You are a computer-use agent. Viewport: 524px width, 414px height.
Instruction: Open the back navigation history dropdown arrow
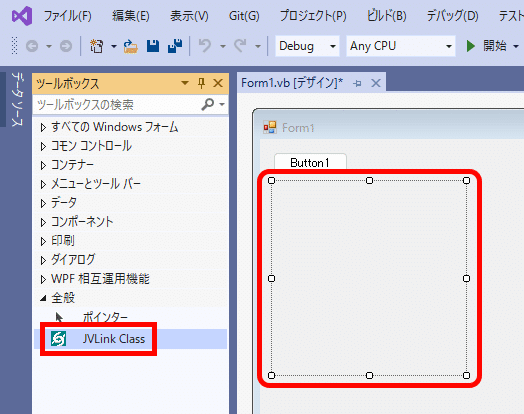(x=49, y=46)
